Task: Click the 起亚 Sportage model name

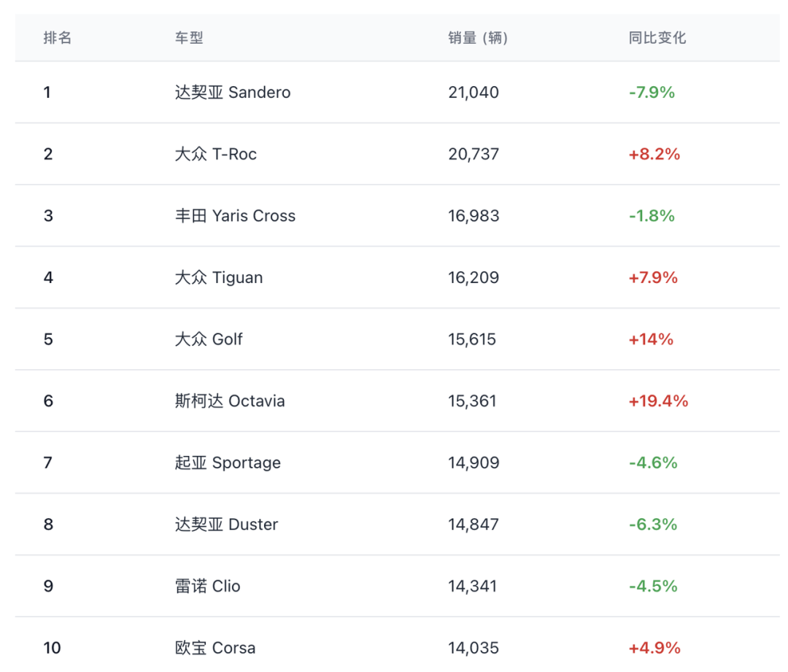Action: pyautogui.click(x=228, y=463)
